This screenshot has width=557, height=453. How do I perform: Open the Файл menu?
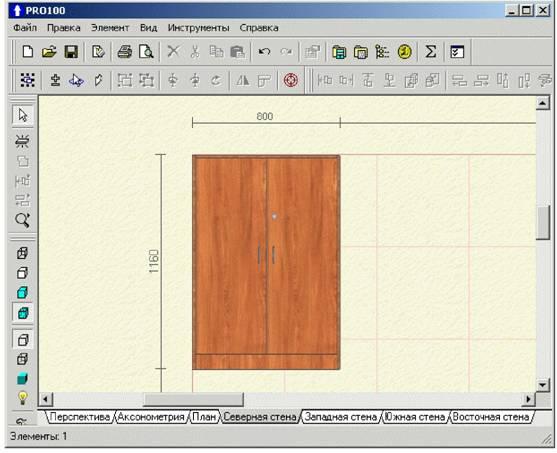pyautogui.click(x=25, y=28)
